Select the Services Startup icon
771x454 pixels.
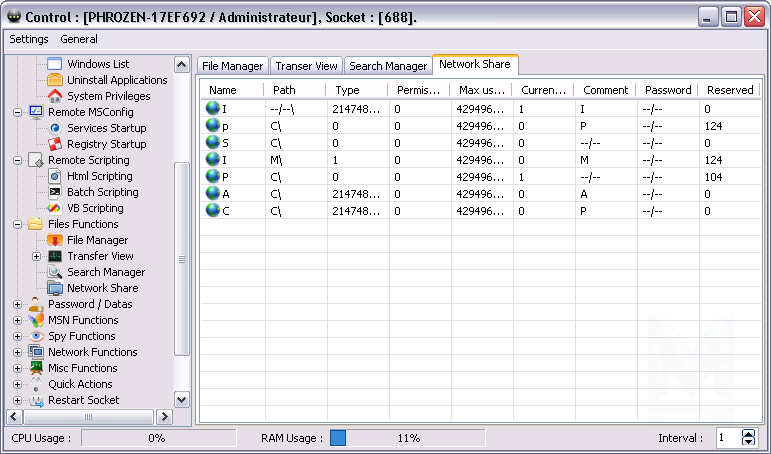coord(55,128)
